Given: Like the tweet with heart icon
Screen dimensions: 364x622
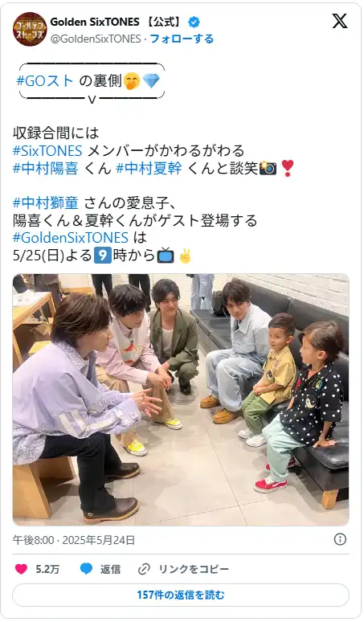Looking at the screenshot, I should point(22,569).
